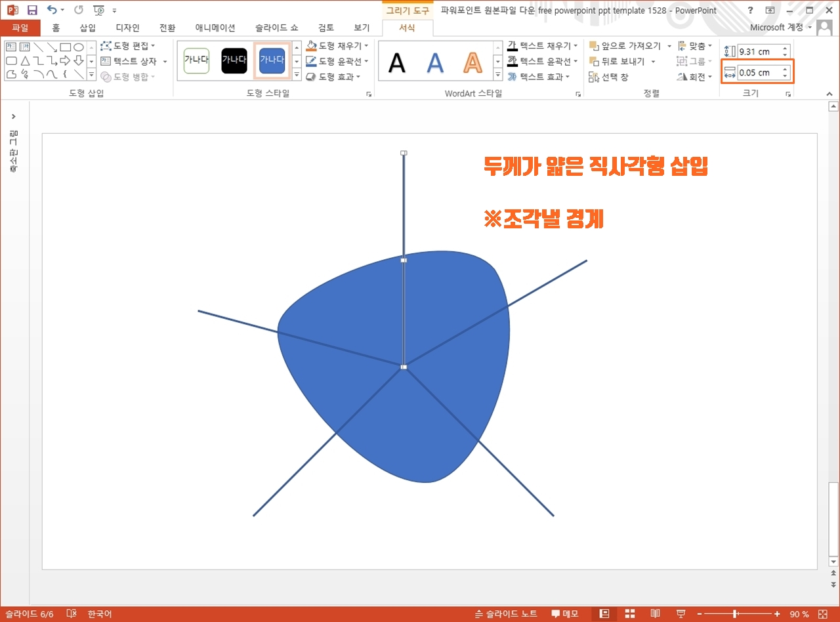
Task: Expand the collapsed thumbnail pane chevron
Action: tap(14, 117)
